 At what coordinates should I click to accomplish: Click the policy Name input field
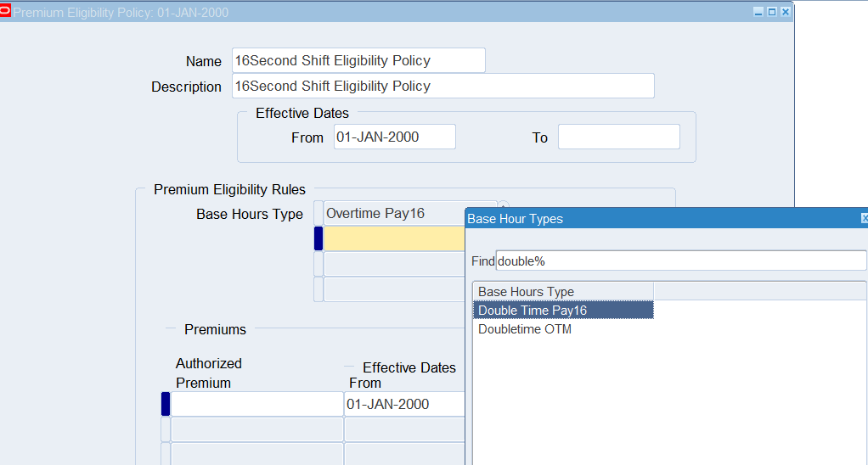point(358,60)
